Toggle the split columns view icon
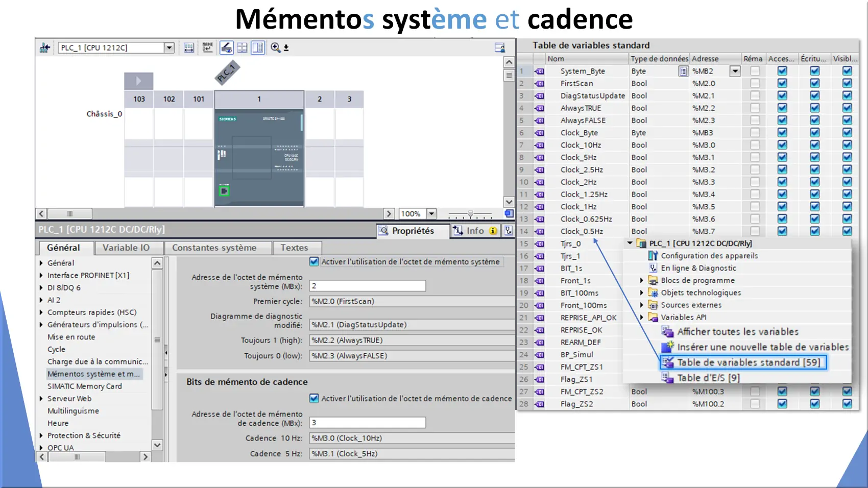This screenshot has width=868, height=488. click(x=258, y=47)
